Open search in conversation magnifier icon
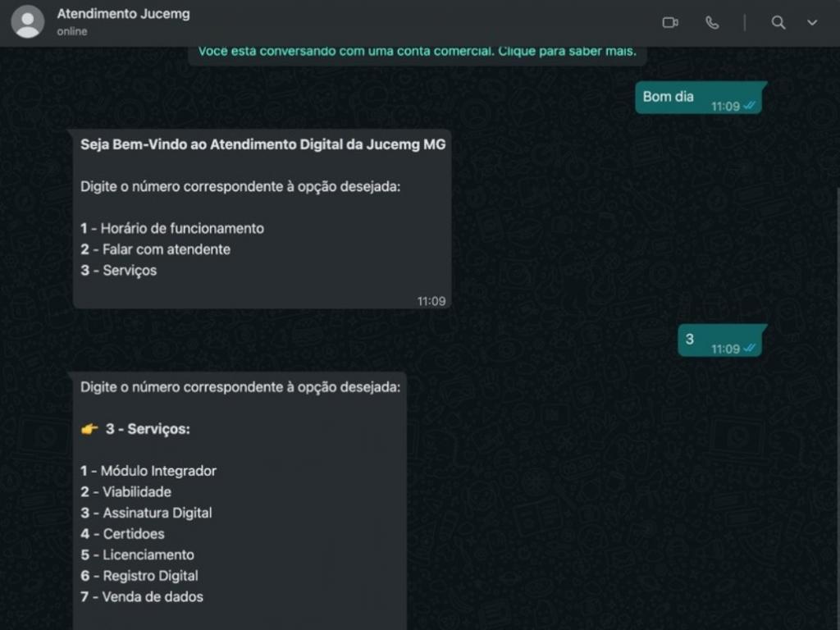This screenshot has height=630, width=840. click(x=778, y=23)
